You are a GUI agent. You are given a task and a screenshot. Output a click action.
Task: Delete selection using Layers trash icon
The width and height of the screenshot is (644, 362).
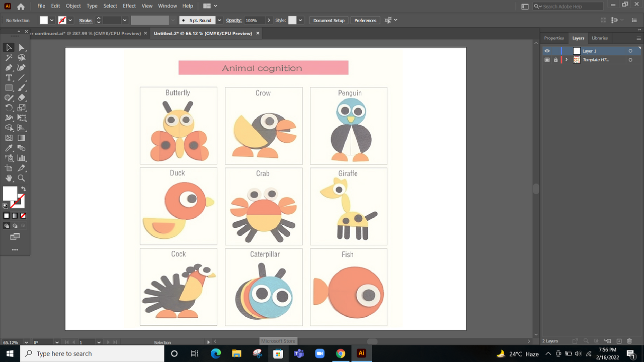pyautogui.click(x=629, y=341)
